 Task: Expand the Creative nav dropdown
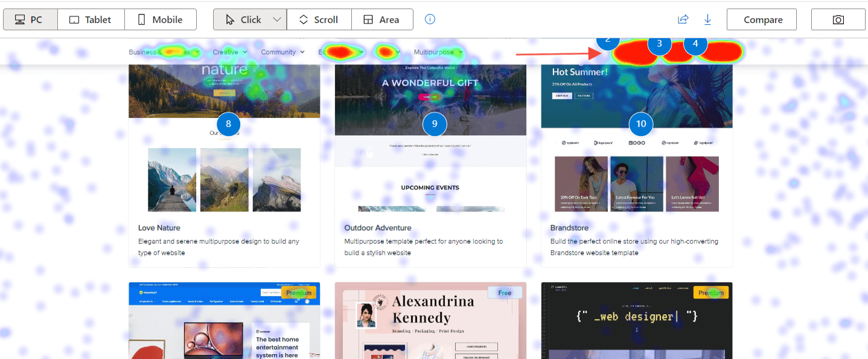229,52
